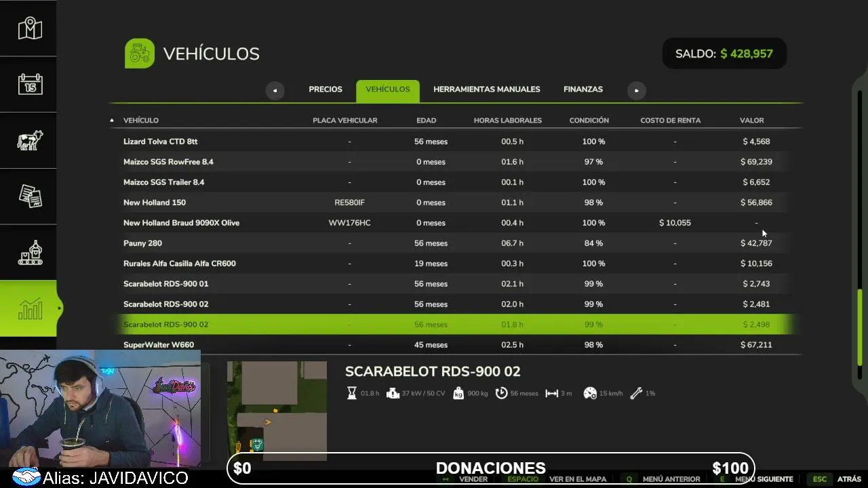Screen dimensions: 868x488
Task: Click the engine power icon showing 37 kW
Action: pyautogui.click(x=393, y=393)
